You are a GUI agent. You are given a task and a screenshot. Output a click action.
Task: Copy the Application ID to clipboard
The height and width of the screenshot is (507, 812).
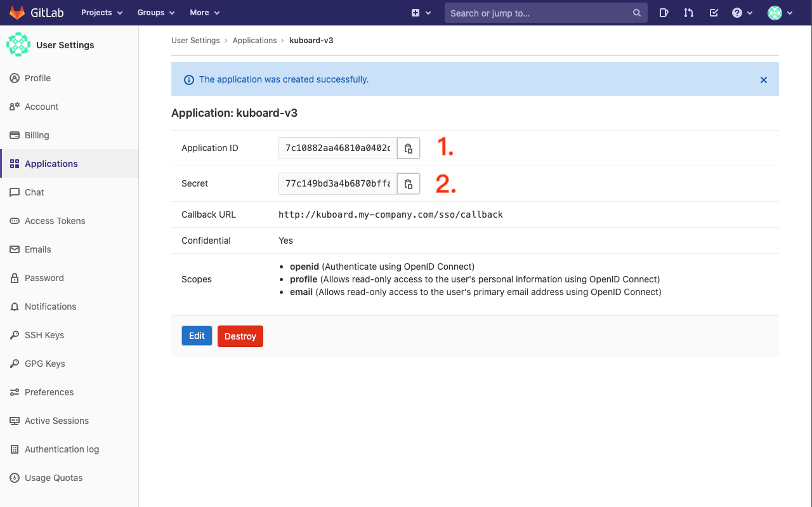[x=409, y=148]
